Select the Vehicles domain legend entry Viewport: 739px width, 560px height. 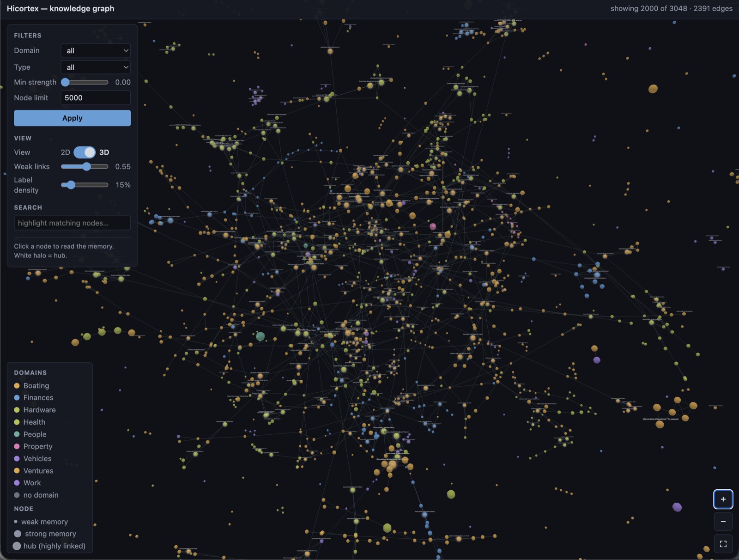(x=33, y=458)
